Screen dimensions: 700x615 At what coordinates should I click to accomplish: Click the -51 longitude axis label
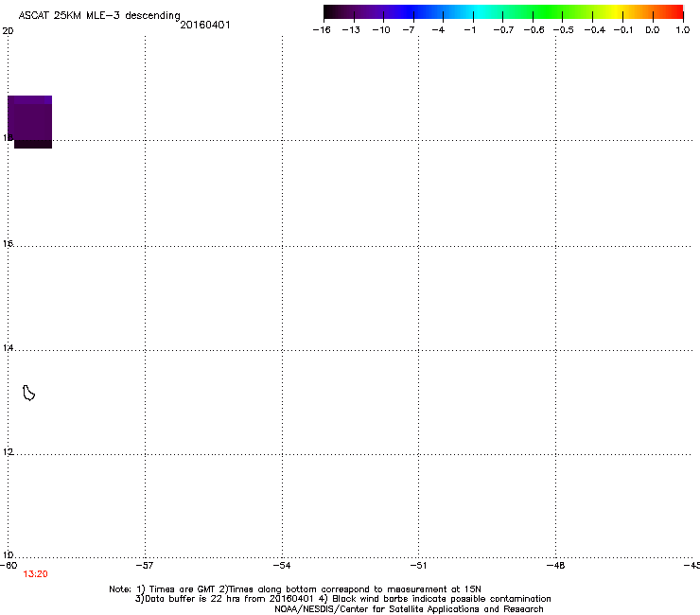coord(418,566)
